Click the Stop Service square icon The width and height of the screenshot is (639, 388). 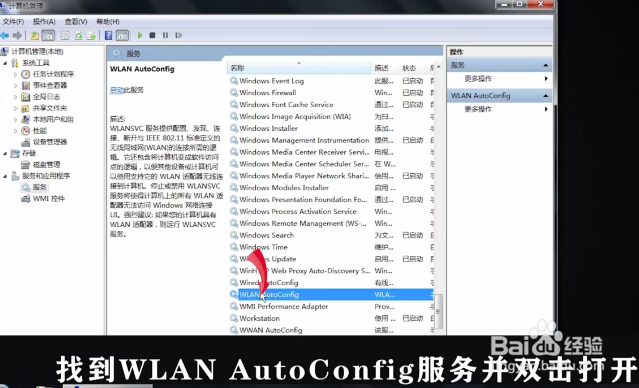152,35
